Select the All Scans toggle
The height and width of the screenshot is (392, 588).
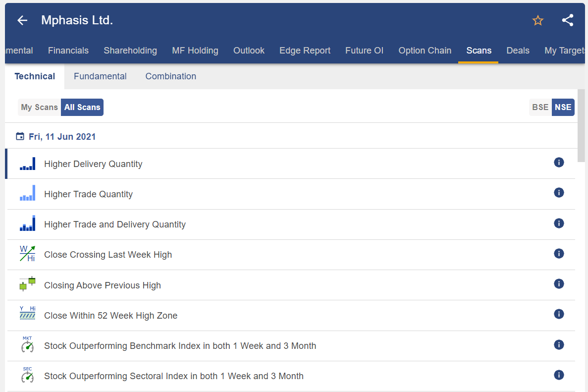[82, 107]
